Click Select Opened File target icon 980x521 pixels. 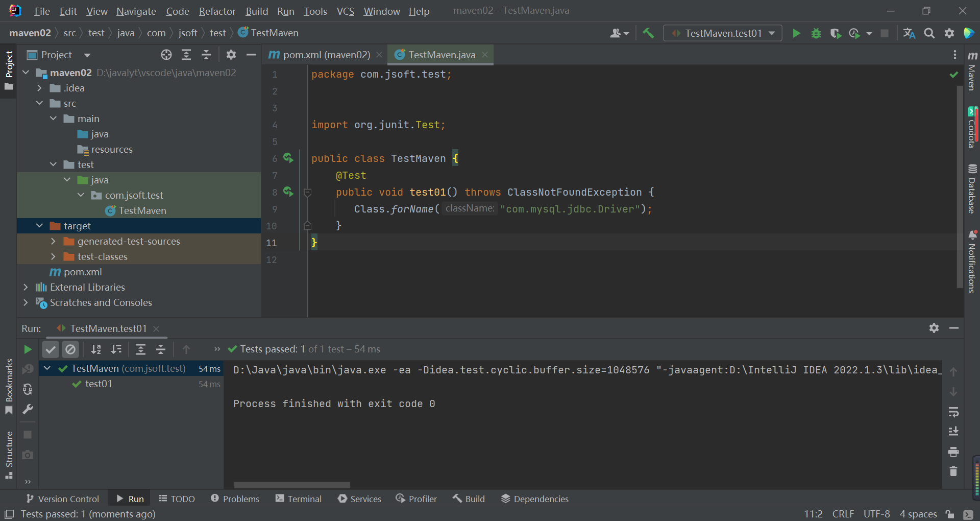point(166,55)
